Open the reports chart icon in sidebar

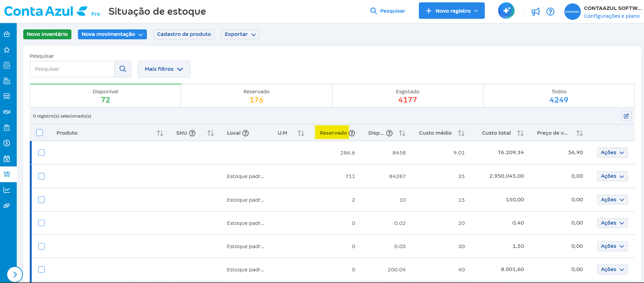tap(7, 190)
